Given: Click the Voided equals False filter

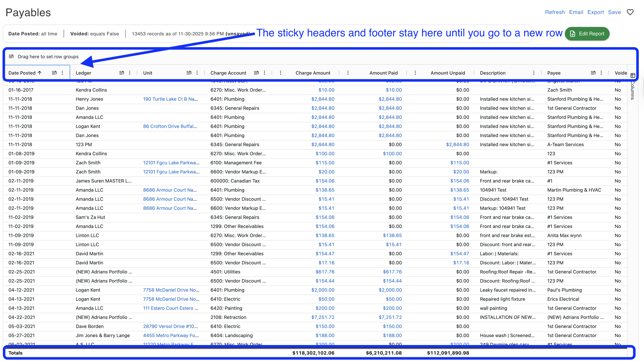Looking at the screenshot, I should 94,34.
